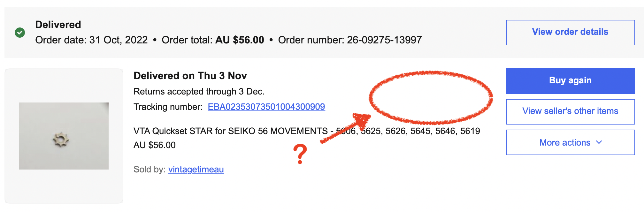Click the Delivered on Thu 3 Nov heading
This screenshot has height=212, width=644.
(x=190, y=76)
